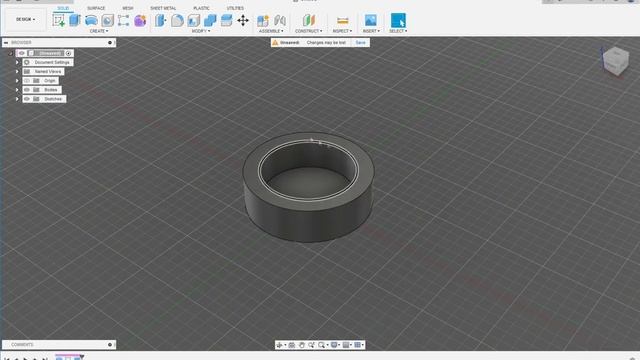This screenshot has width=640, height=360.
Task: Switch to the Sheet Metal tab
Action: pos(163,8)
